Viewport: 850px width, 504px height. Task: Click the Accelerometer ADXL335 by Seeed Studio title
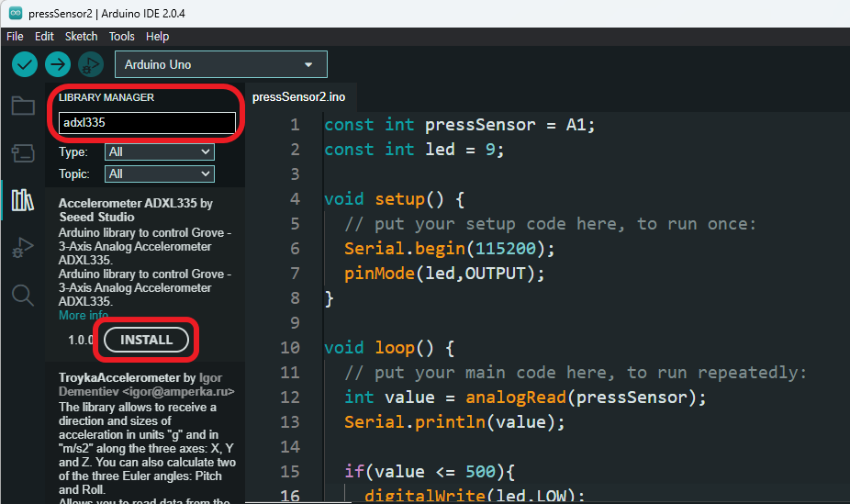click(x=136, y=209)
